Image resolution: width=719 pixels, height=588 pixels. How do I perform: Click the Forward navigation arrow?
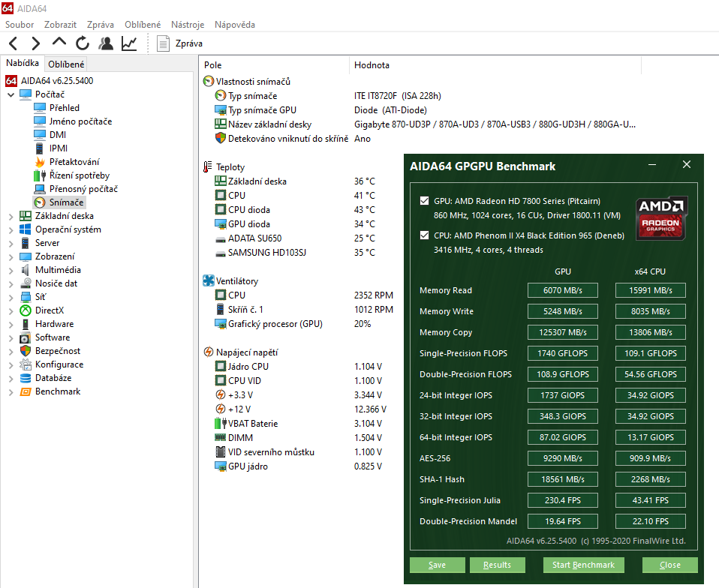point(37,43)
